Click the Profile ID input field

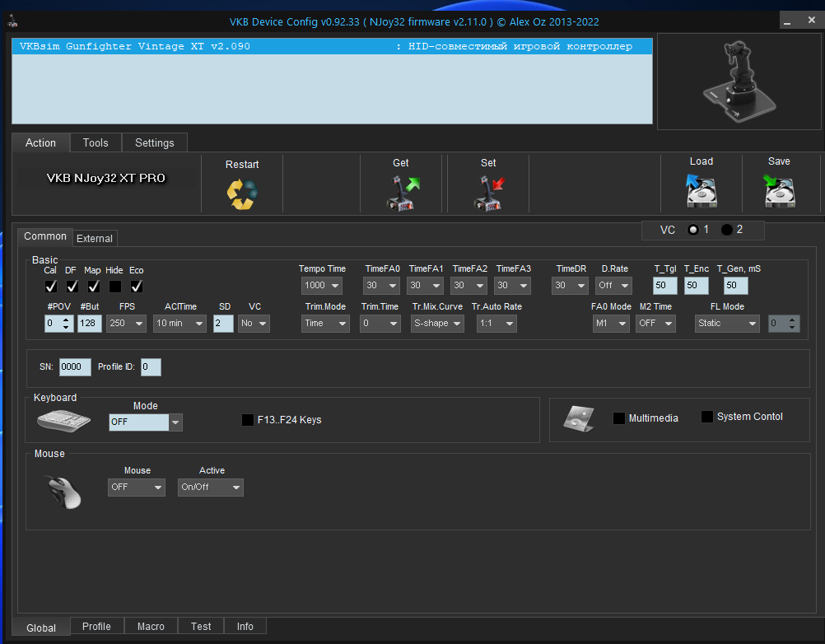point(151,366)
